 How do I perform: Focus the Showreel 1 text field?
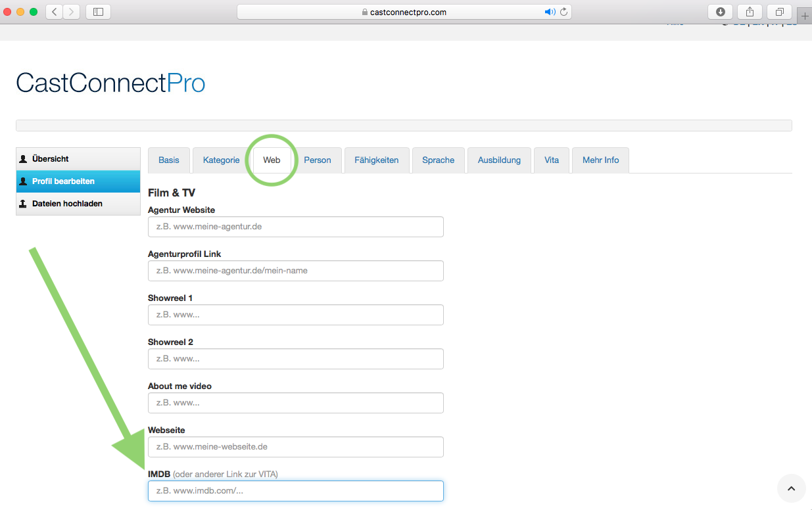pyautogui.click(x=295, y=315)
